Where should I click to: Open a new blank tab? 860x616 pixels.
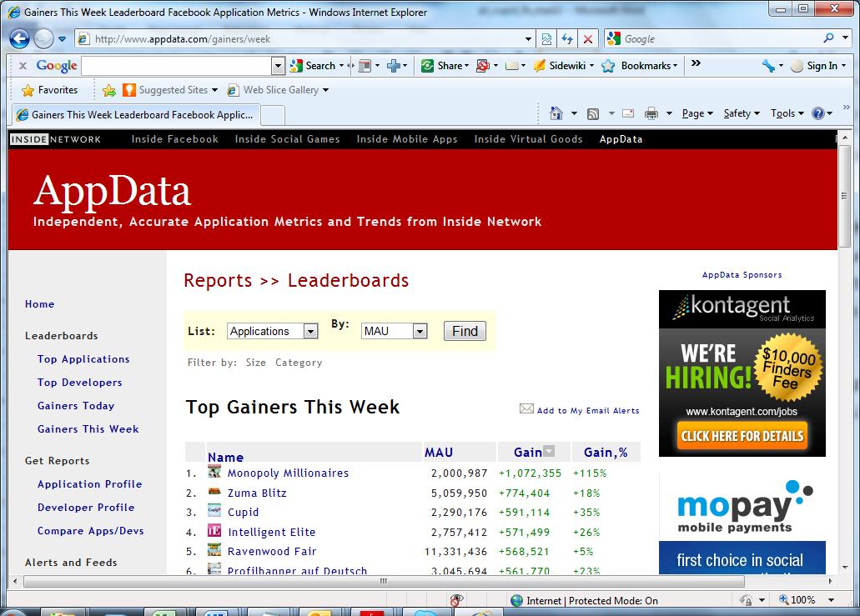pos(273,115)
